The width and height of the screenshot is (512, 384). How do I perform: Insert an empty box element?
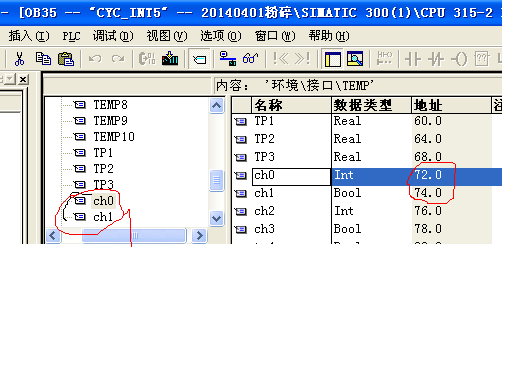(482, 59)
